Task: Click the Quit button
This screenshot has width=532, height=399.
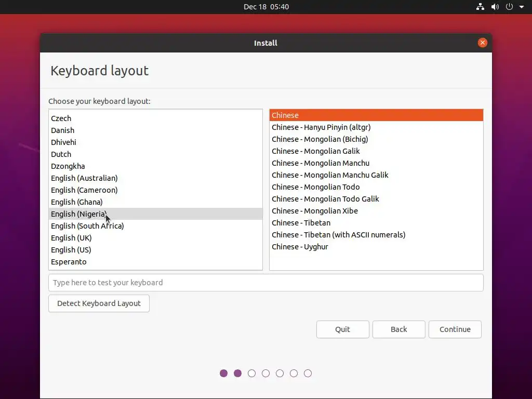Action: (x=343, y=329)
